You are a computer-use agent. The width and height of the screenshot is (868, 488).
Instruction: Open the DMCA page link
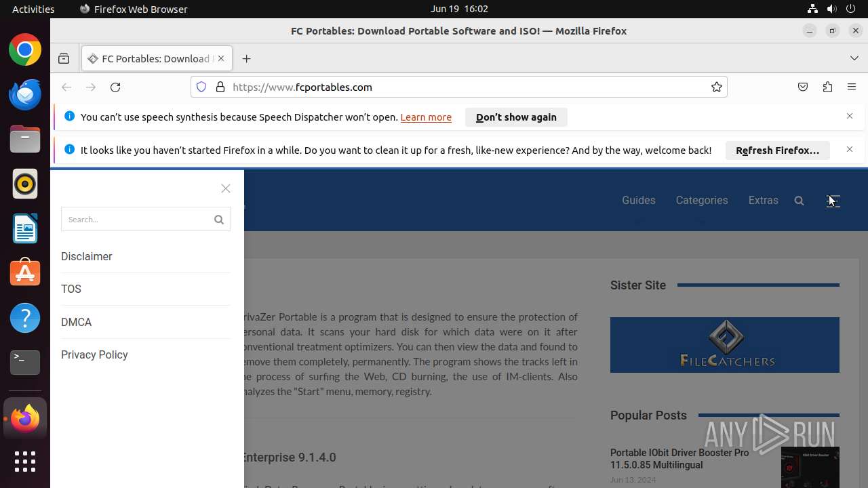[77, 323]
